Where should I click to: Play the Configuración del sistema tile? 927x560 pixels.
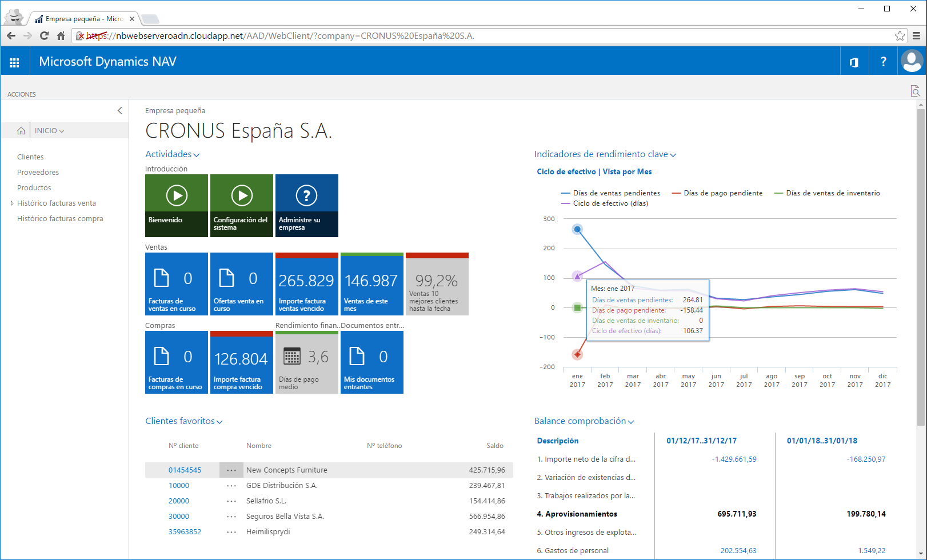pos(242,206)
